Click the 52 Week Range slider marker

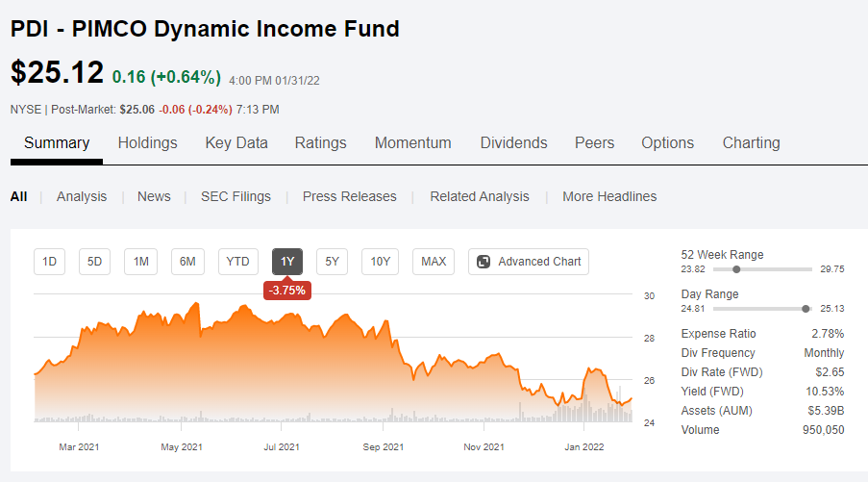pos(736,269)
